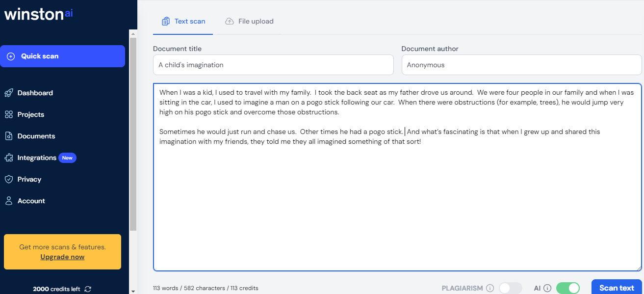
Task: Click the AI info icon
Action: 547,288
